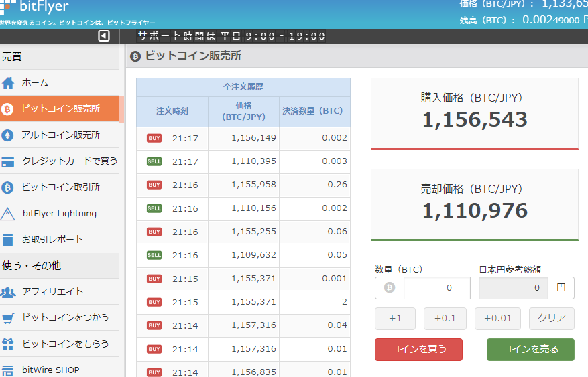The height and width of the screenshot is (377, 588).
Task: Reset the amount with クリア button
Action: [552, 319]
